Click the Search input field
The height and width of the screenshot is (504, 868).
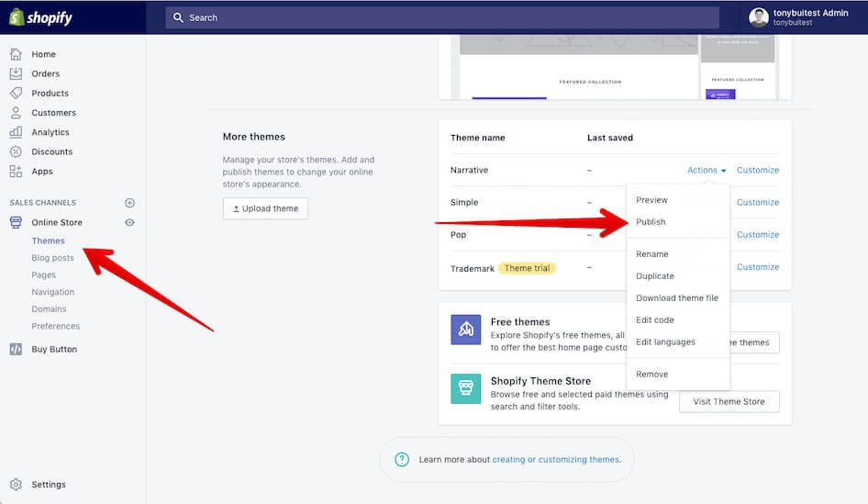click(442, 17)
